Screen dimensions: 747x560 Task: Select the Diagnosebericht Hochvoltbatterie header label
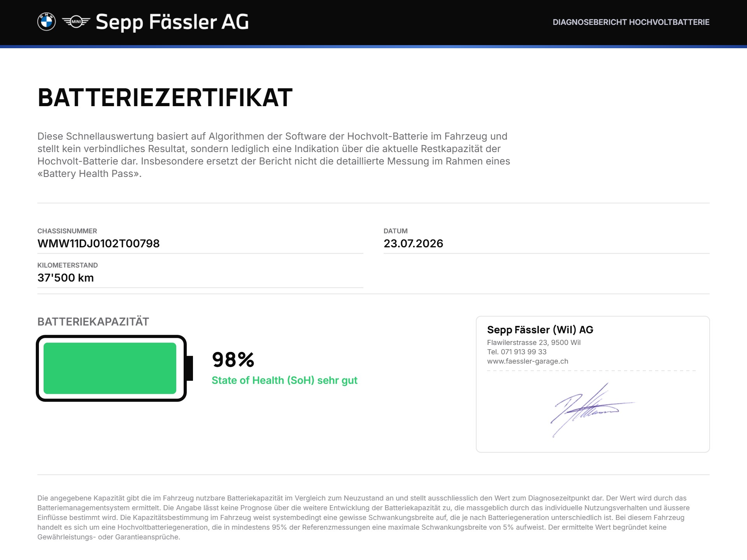pos(631,22)
